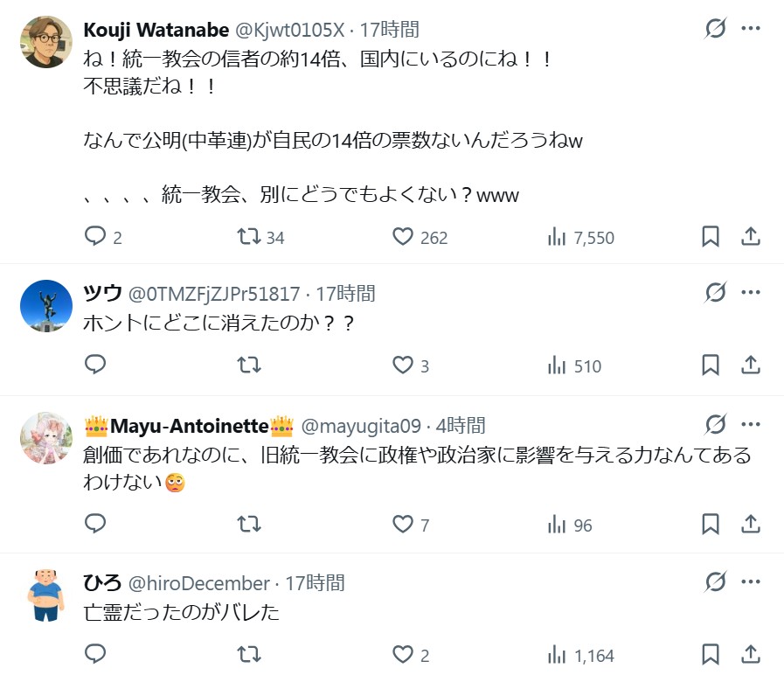784x682 pixels.
Task: Visit @mayugita09 profile handle link
Action: coord(361,426)
